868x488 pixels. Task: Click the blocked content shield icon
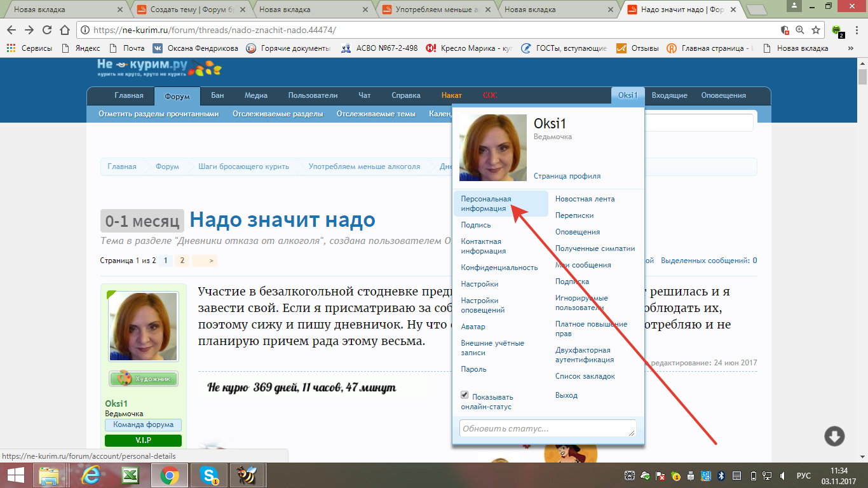[785, 30]
